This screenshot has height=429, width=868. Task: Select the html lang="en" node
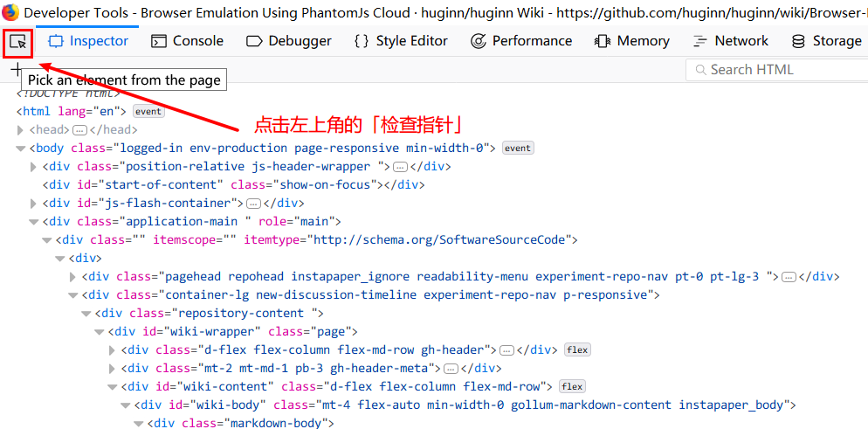(72, 111)
